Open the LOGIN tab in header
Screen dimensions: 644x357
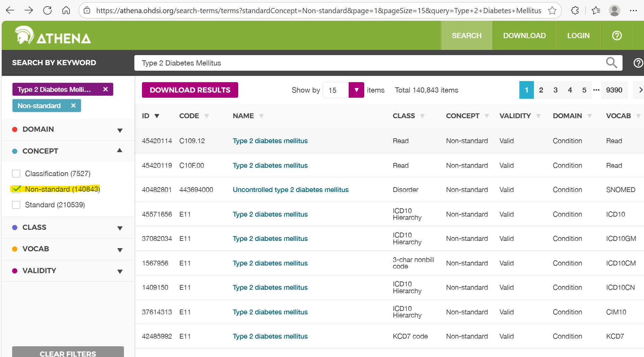(x=578, y=36)
